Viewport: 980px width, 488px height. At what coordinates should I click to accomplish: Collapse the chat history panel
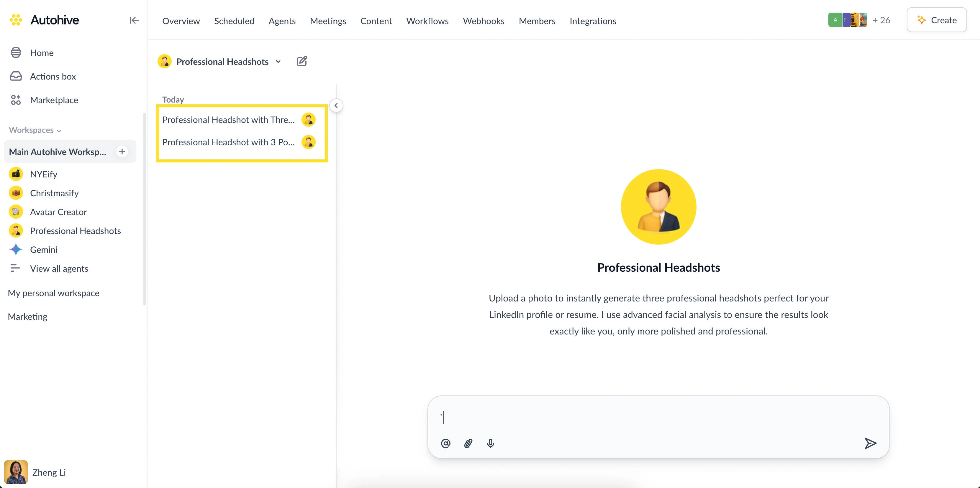[x=336, y=106]
